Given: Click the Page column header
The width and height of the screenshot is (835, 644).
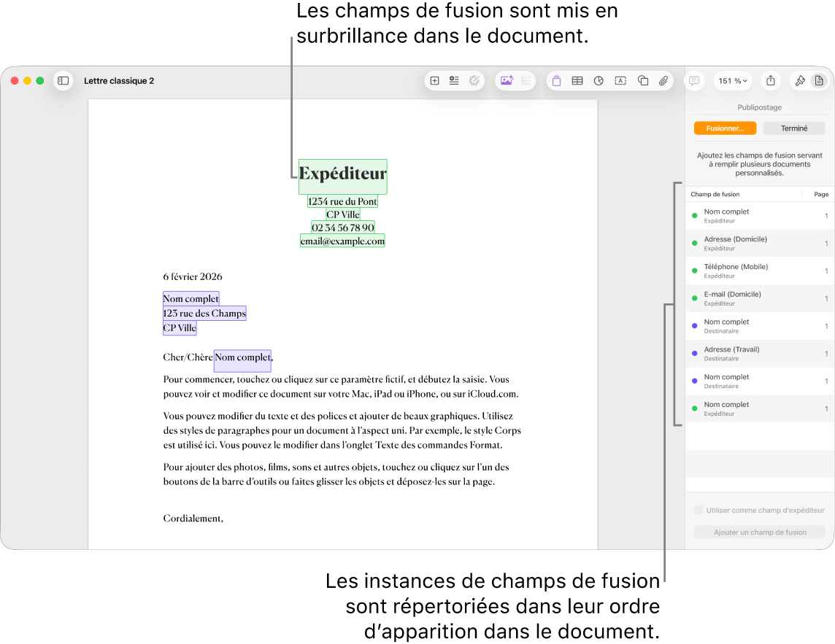Looking at the screenshot, I should click(820, 194).
